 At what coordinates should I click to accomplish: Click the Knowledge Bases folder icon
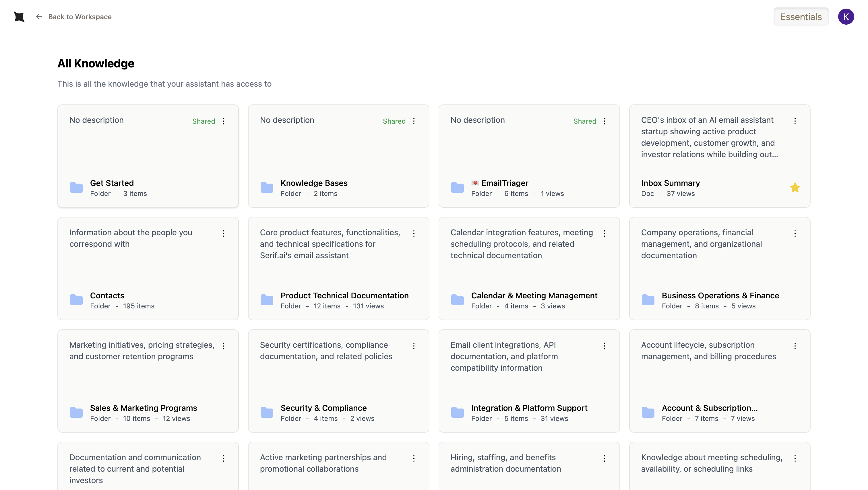tap(267, 188)
